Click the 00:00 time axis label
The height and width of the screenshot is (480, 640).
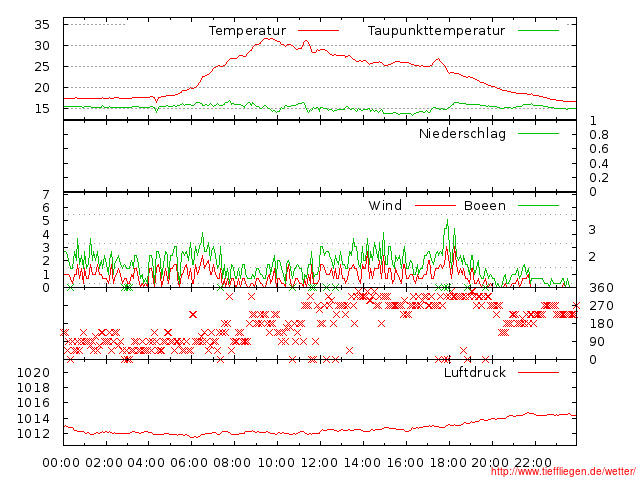pos(61,463)
